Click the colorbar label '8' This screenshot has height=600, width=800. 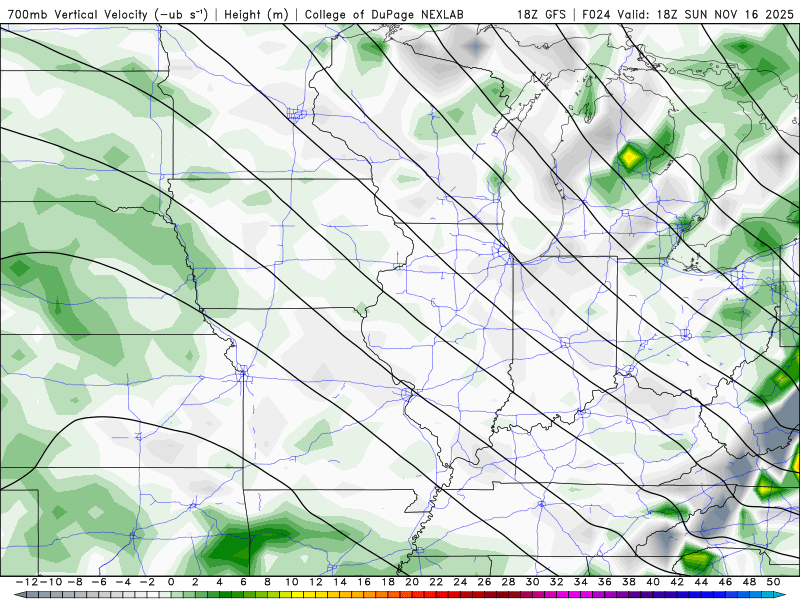[267, 582]
